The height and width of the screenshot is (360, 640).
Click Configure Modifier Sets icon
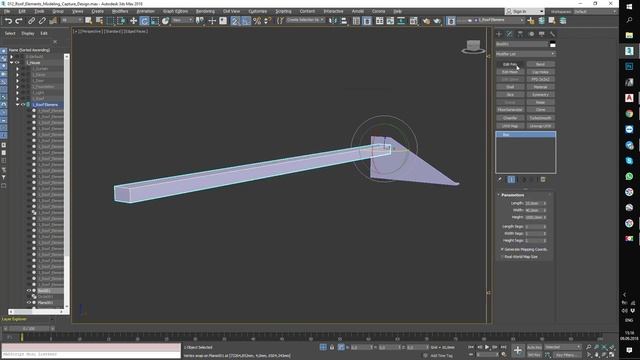543,179
